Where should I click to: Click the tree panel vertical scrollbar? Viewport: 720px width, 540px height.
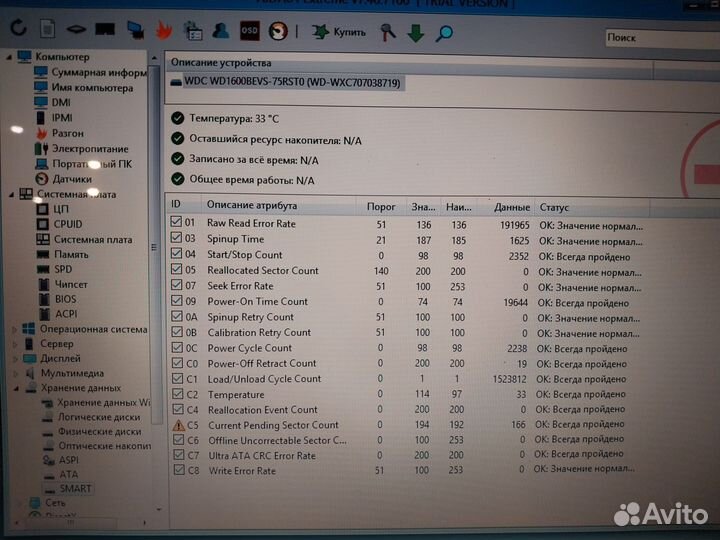pyautogui.click(x=155, y=243)
